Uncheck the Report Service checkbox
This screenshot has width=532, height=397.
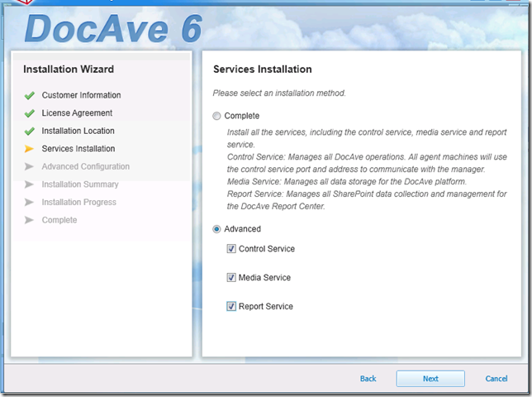coord(231,306)
